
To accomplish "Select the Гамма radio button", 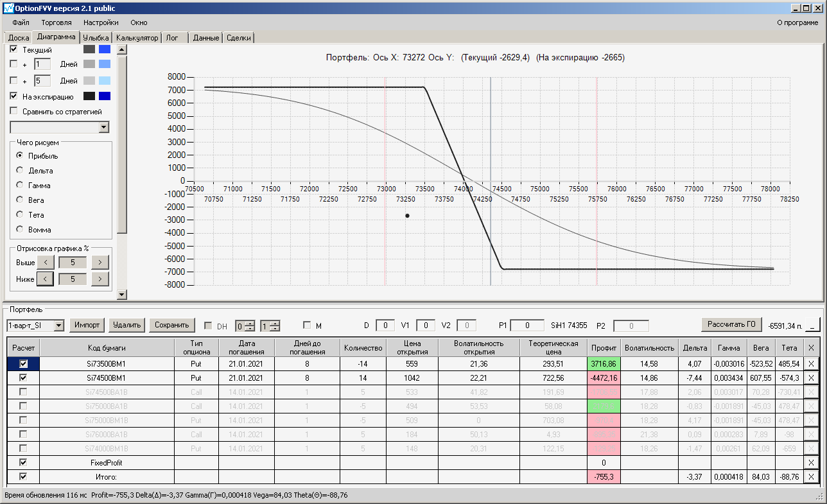I will pyautogui.click(x=20, y=186).
